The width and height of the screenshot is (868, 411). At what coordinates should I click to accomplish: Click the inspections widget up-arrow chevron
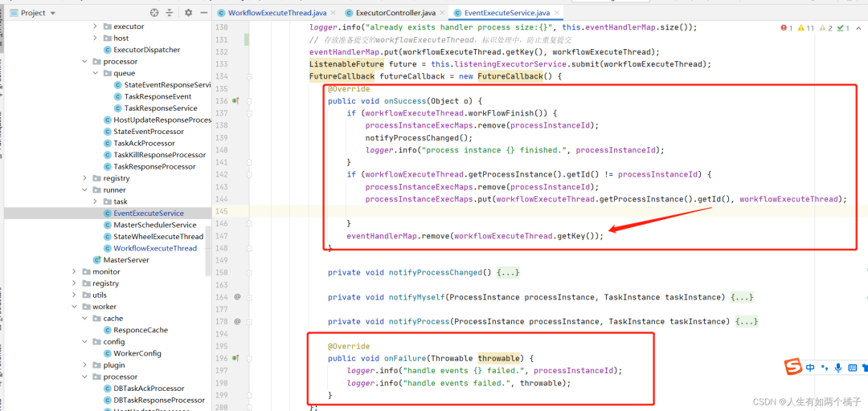coord(858,28)
